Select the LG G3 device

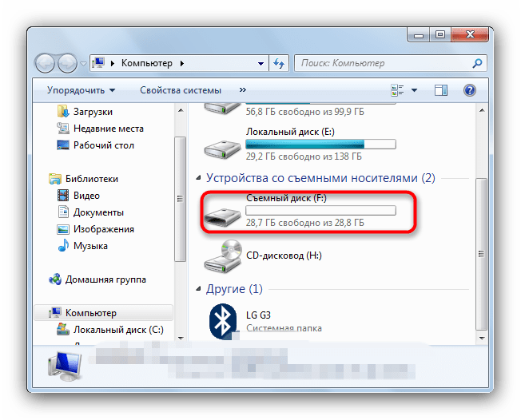pyautogui.click(x=258, y=315)
